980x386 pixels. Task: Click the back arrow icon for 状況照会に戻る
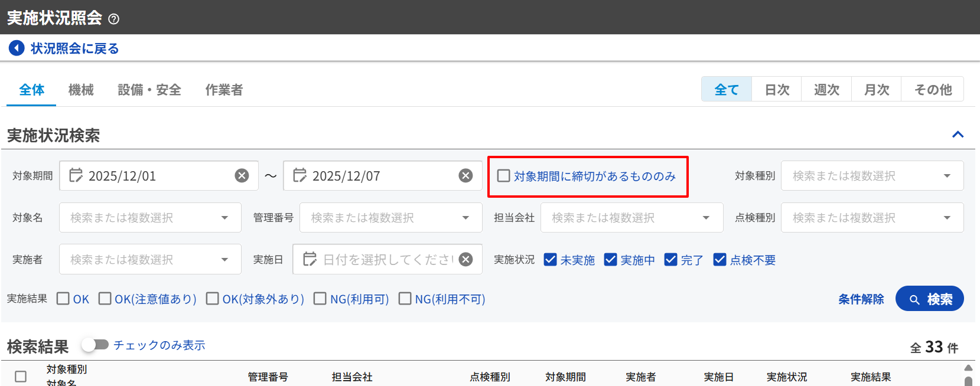point(17,48)
